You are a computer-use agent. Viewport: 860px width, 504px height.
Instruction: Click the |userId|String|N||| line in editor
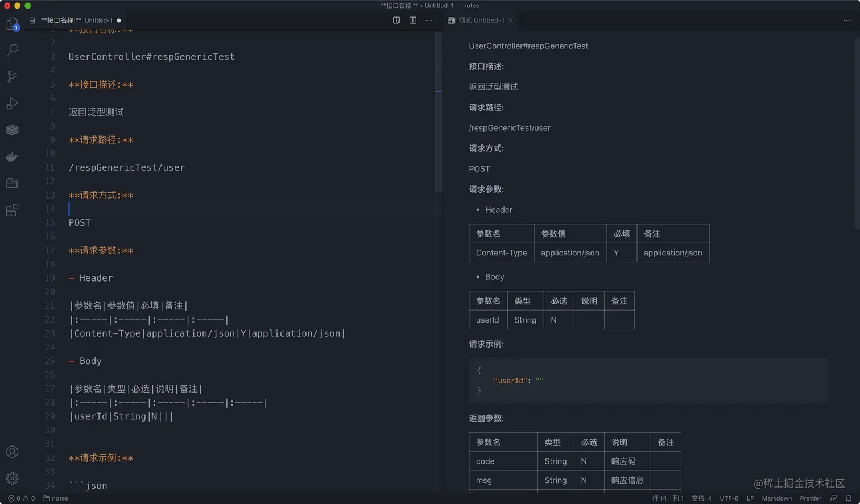click(121, 416)
